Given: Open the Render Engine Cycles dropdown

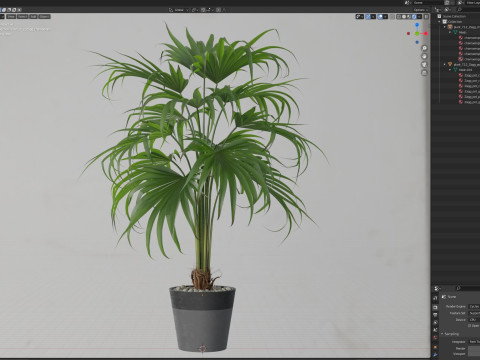Looking at the screenshot, I should point(474,306).
